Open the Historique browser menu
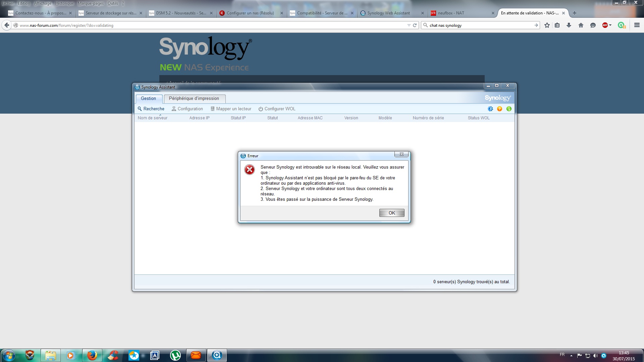This screenshot has height=362, width=644. point(64,3)
